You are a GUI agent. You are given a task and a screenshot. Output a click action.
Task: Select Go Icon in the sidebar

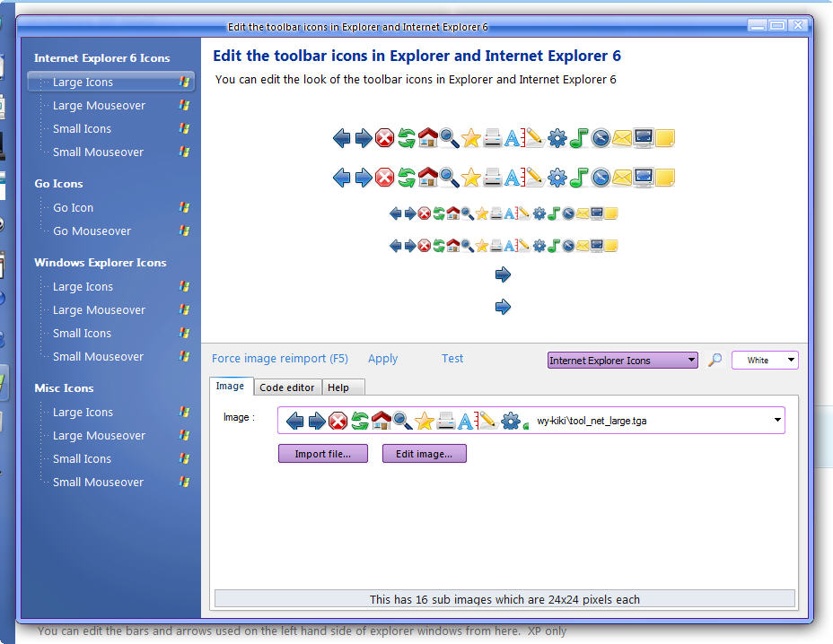tap(72, 207)
